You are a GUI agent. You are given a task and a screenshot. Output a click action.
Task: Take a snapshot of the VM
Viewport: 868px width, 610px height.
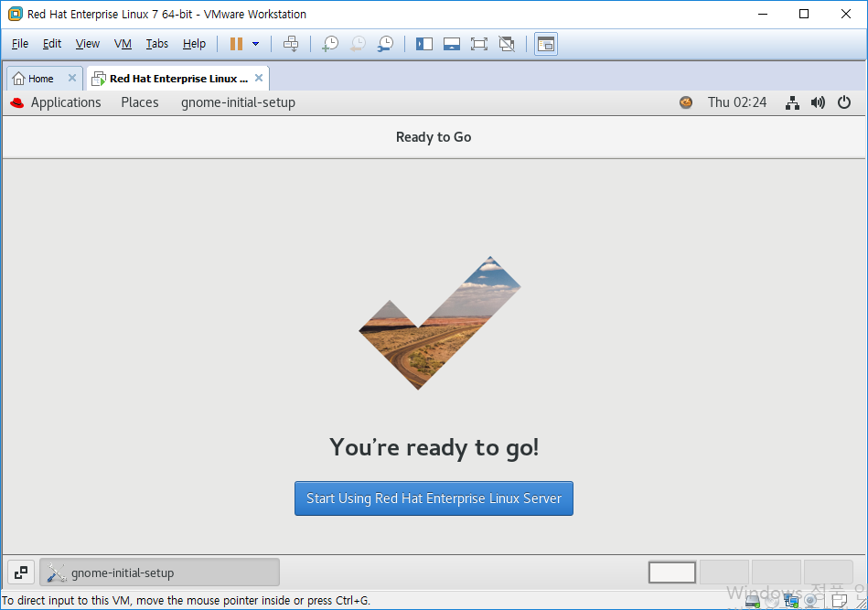pos(330,44)
